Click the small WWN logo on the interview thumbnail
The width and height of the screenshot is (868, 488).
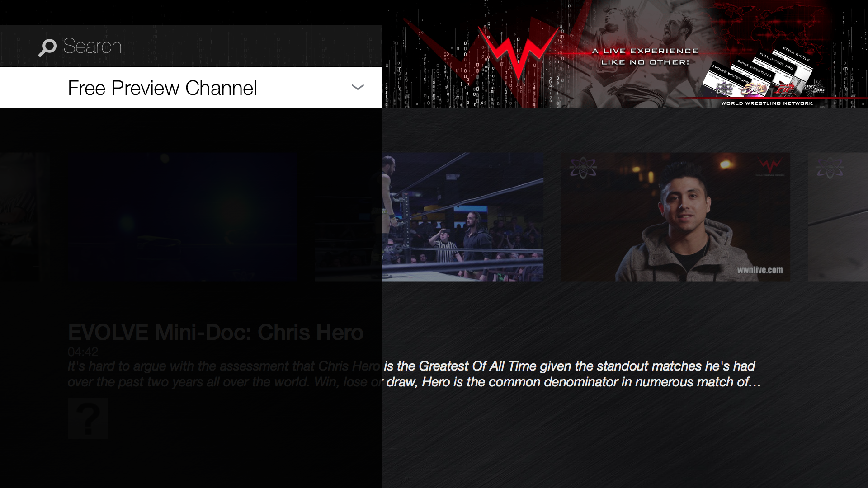point(769,166)
